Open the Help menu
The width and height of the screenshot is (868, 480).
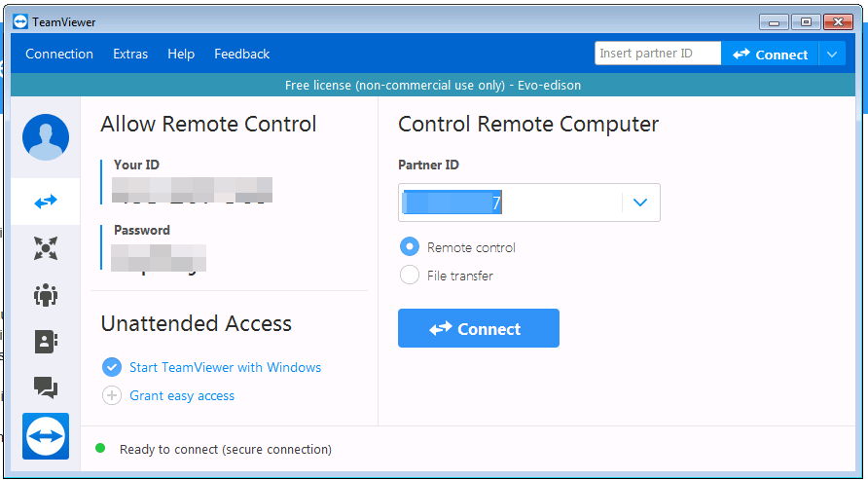[x=181, y=54]
